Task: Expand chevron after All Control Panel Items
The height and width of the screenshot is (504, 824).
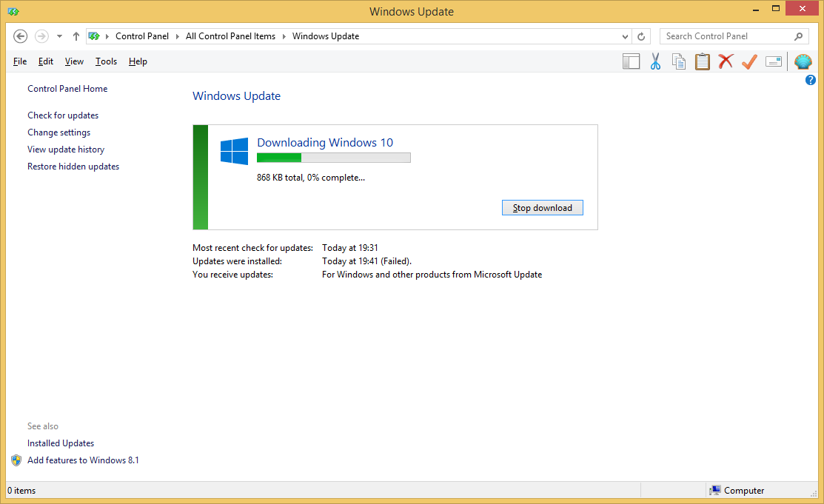Action: [284, 36]
